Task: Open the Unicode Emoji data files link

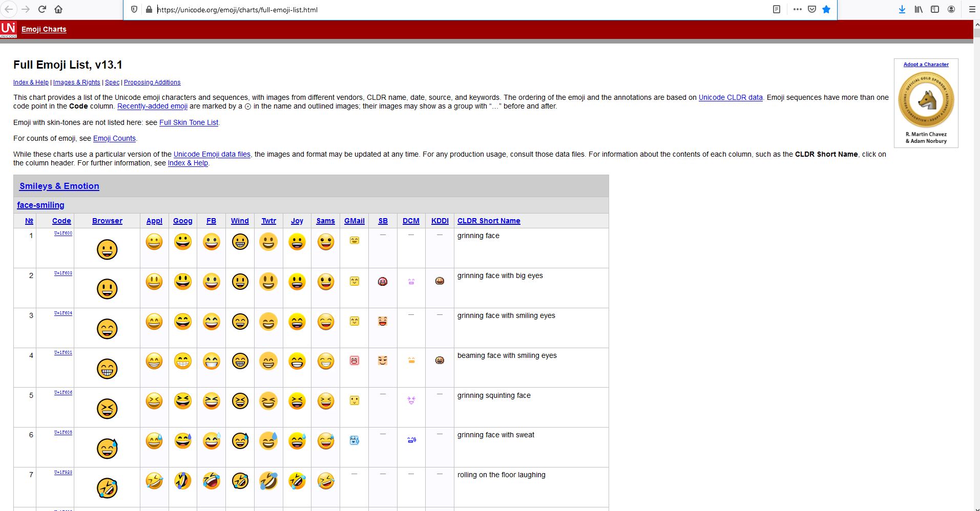Action: [212, 154]
